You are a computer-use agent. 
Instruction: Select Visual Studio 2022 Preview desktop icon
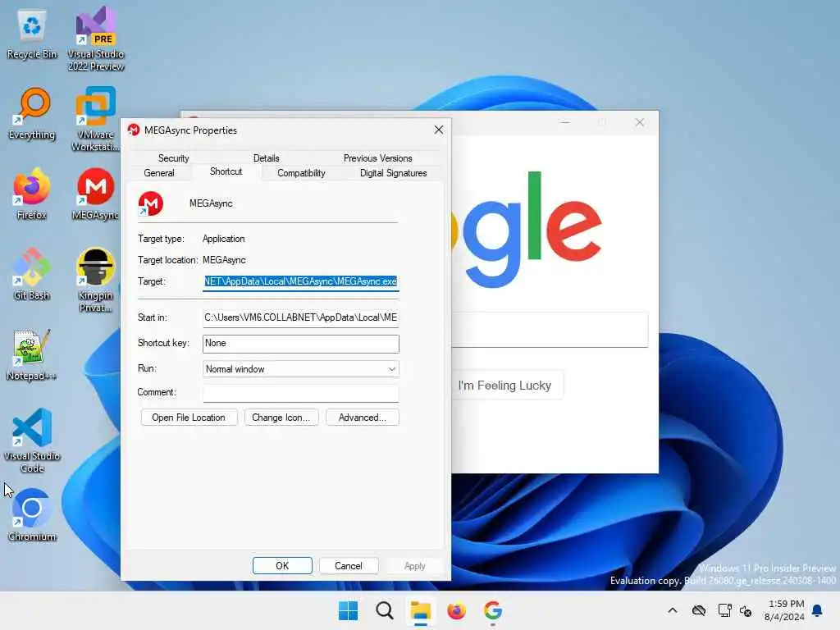[x=96, y=38]
